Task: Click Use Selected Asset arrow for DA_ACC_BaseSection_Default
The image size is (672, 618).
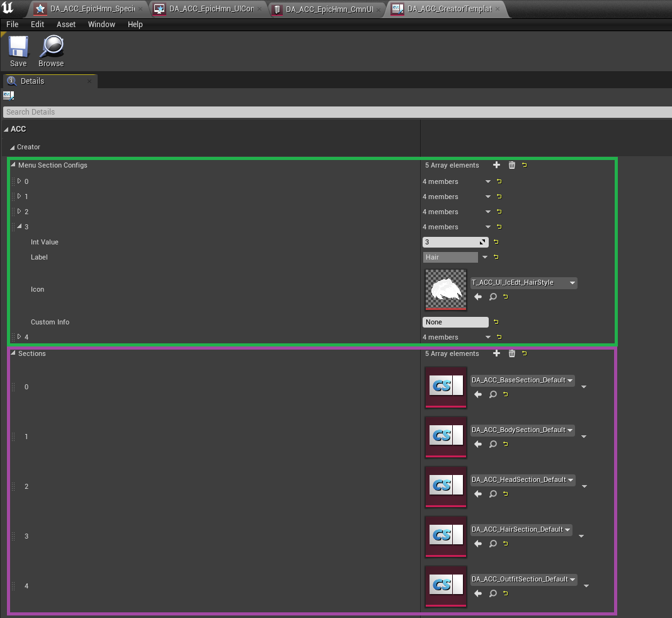Action: click(x=477, y=394)
